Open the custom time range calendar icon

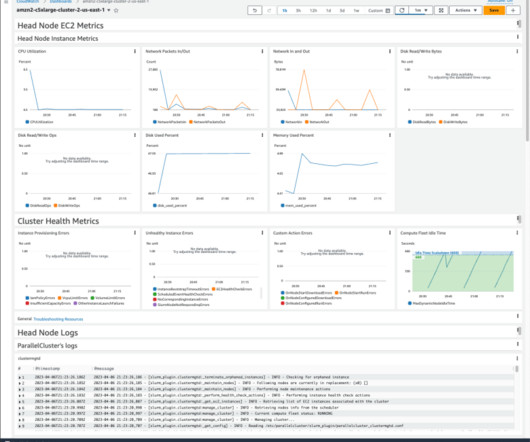coord(388,11)
